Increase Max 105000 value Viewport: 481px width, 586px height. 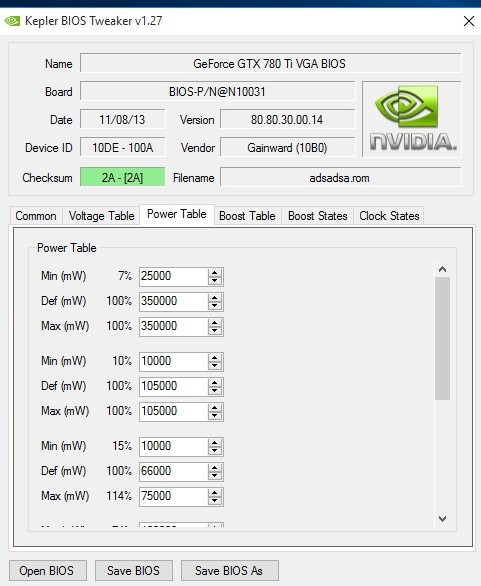click(215, 408)
